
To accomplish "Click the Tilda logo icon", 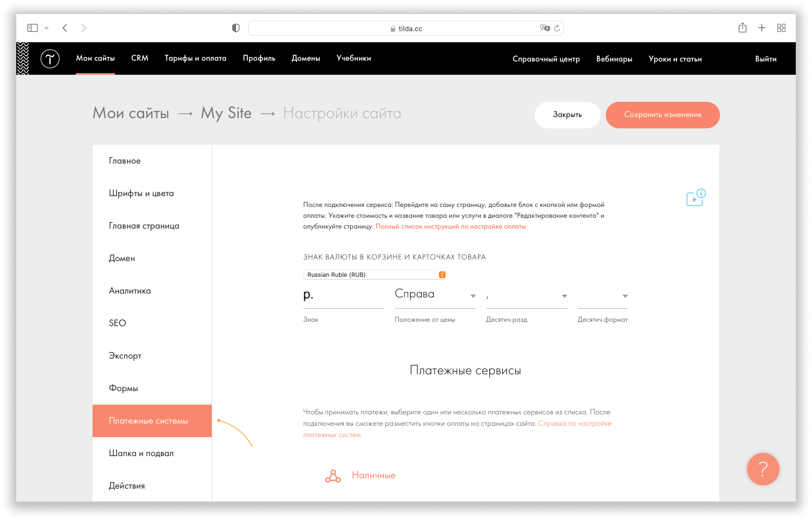I will 50,58.
